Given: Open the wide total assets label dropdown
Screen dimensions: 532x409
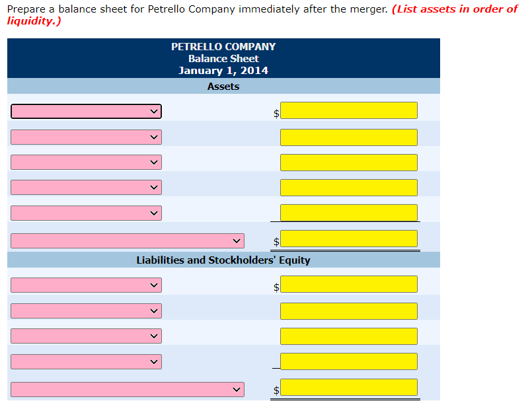Looking at the screenshot, I should (127, 241).
